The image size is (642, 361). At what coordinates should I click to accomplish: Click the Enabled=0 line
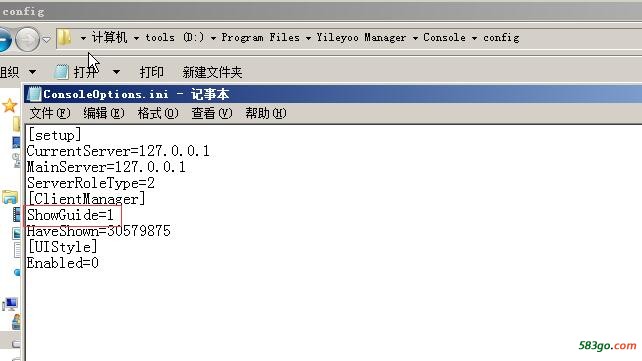63,263
